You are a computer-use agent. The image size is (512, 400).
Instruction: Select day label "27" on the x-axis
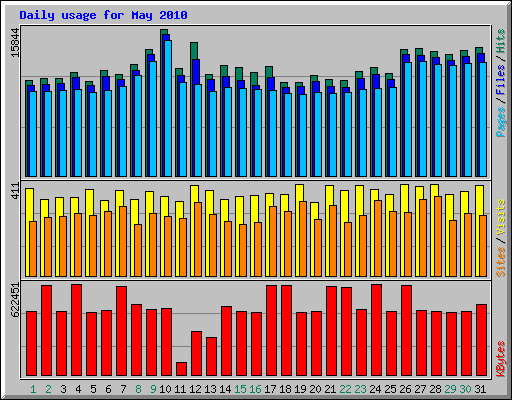click(x=420, y=389)
